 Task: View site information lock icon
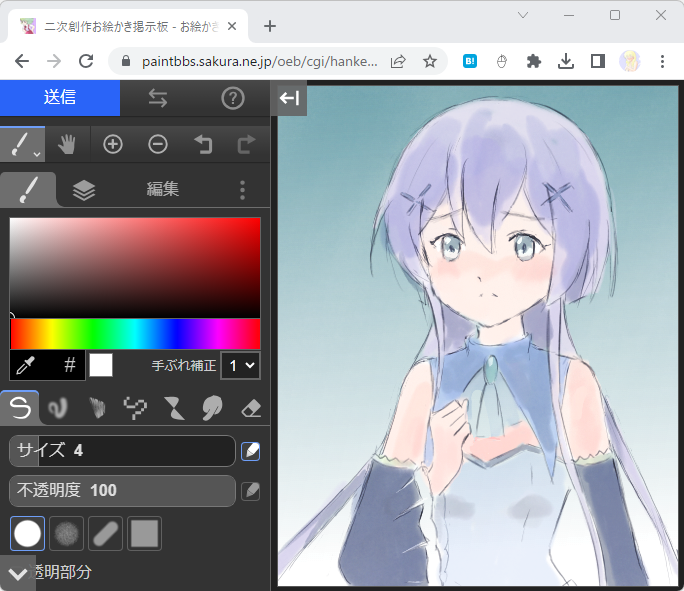coord(126,61)
